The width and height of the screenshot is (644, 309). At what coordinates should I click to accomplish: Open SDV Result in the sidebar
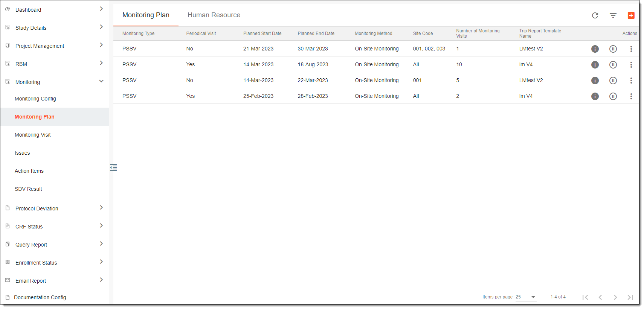pyautogui.click(x=28, y=189)
